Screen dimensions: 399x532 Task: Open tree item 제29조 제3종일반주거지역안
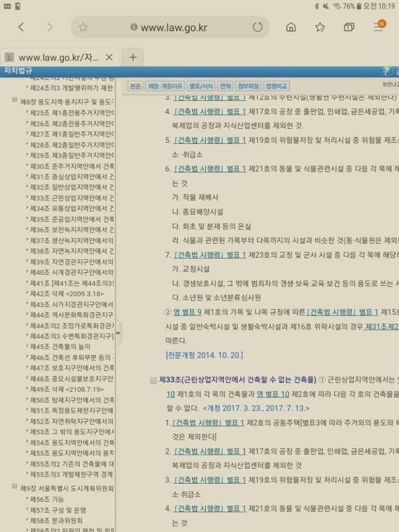pos(72,155)
